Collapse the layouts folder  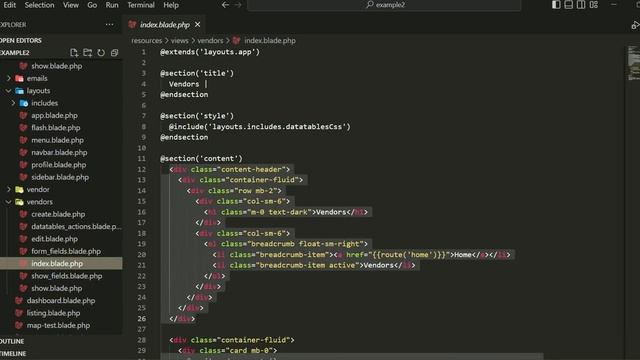click(9, 91)
